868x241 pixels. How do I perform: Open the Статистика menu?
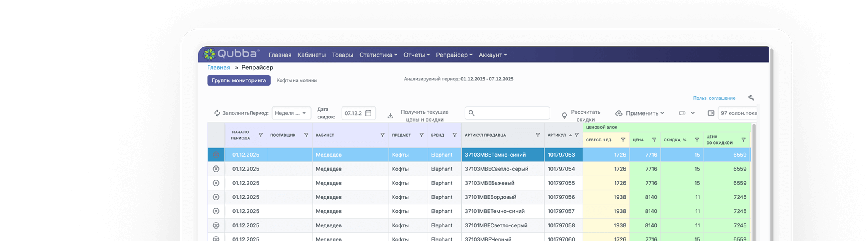(378, 55)
